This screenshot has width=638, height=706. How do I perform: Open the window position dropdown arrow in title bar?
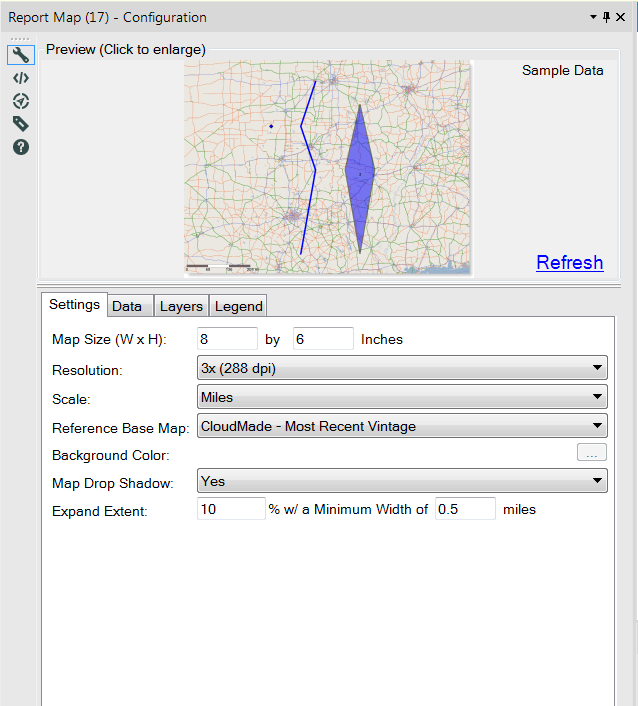[593, 17]
